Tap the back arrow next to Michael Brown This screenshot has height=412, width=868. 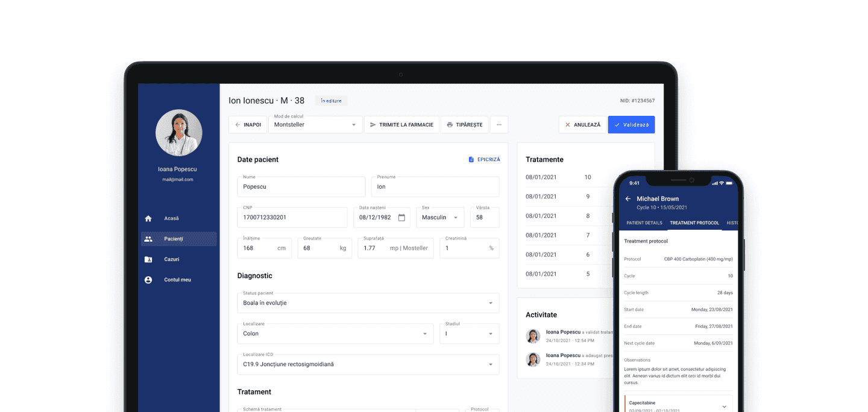pos(628,198)
